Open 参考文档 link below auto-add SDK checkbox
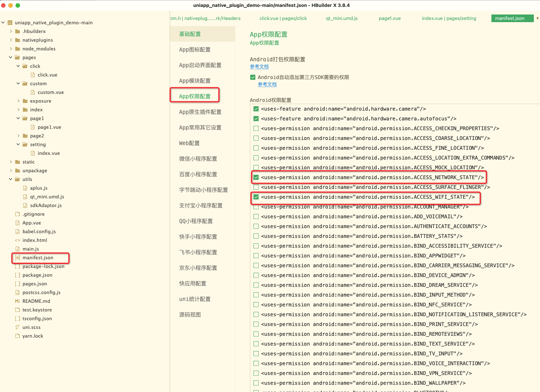 [x=267, y=84]
